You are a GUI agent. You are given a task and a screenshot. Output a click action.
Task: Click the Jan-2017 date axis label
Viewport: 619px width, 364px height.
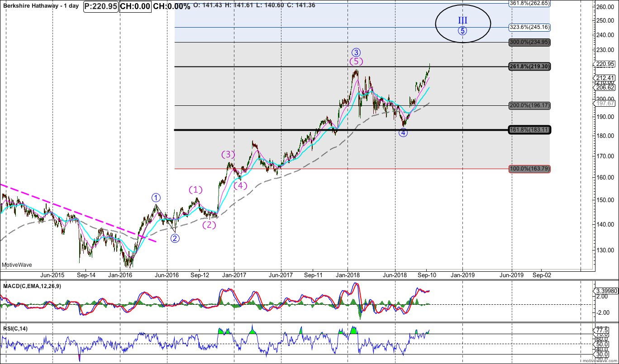click(x=234, y=274)
